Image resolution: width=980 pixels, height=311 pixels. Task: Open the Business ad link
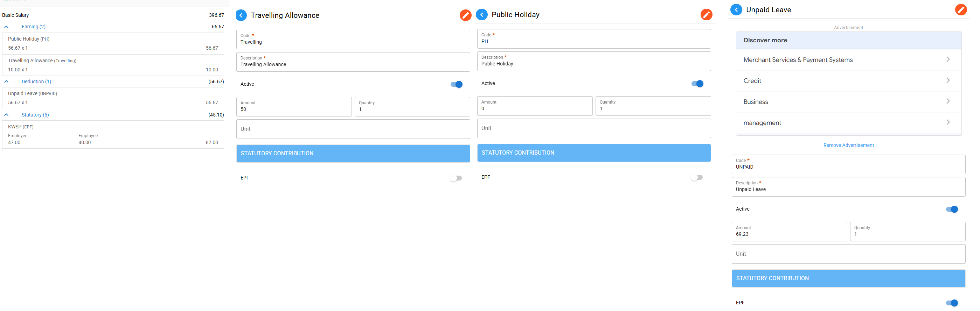848,101
